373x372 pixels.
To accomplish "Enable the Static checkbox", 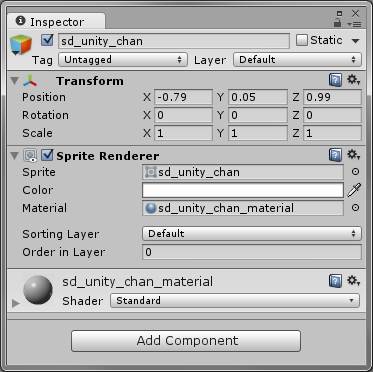I will pos(302,40).
